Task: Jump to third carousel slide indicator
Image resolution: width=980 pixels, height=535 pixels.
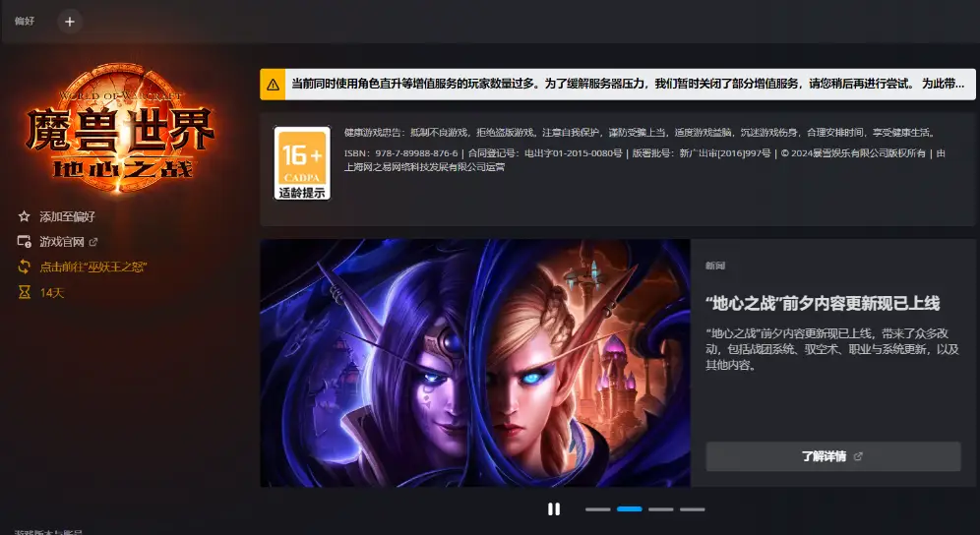Action: [660, 509]
